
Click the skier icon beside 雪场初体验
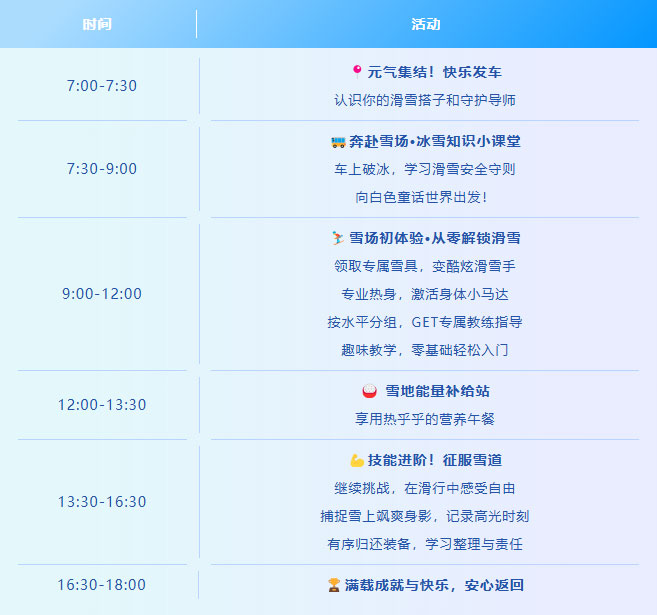(337, 238)
